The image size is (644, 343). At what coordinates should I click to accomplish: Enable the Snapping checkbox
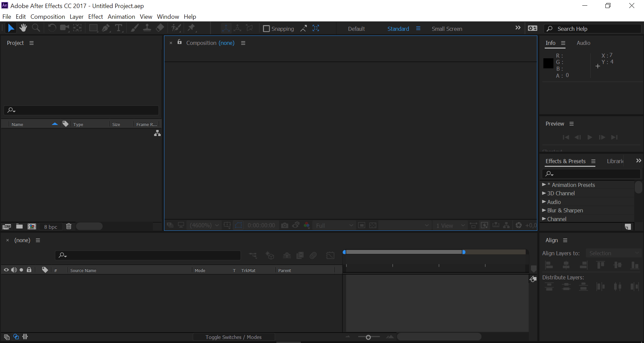266,29
